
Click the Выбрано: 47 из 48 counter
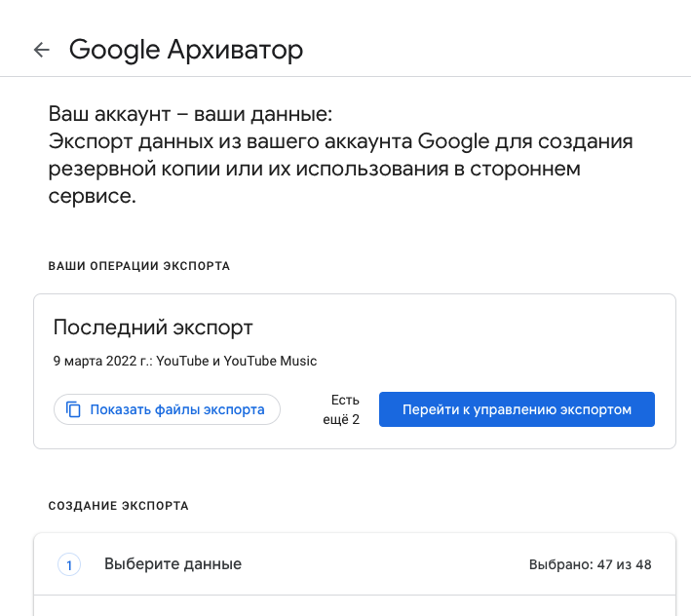click(590, 564)
